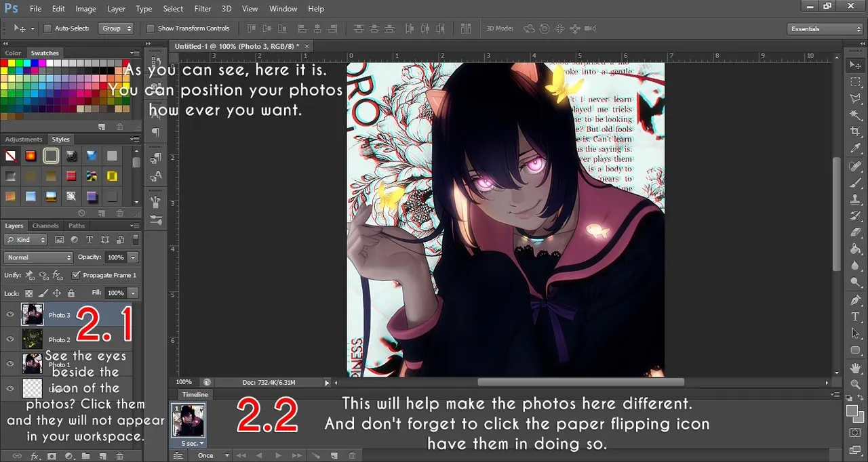
Task: Open the Opacity slider dropdown arrow
Action: click(x=134, y=257)
